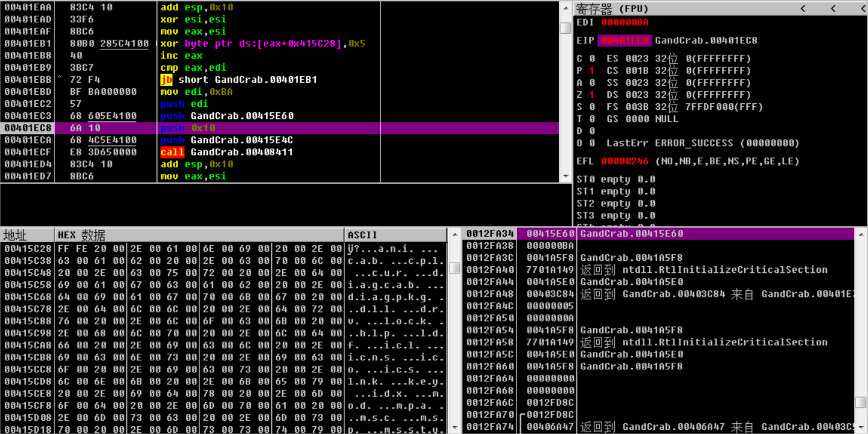Image resolution: width=868 pixels, height=434 pixels.
Task: Click the disassembly pane scrollbar thumb
Action: pyautogui.click(x=565, y=28)
